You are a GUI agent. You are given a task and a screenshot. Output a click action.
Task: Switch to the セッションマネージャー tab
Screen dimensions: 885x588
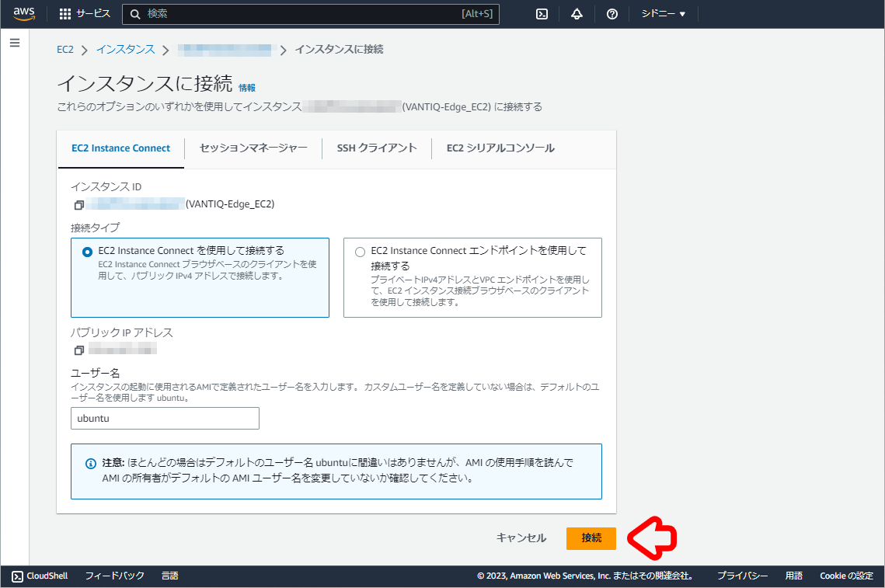tap(253, 148)
